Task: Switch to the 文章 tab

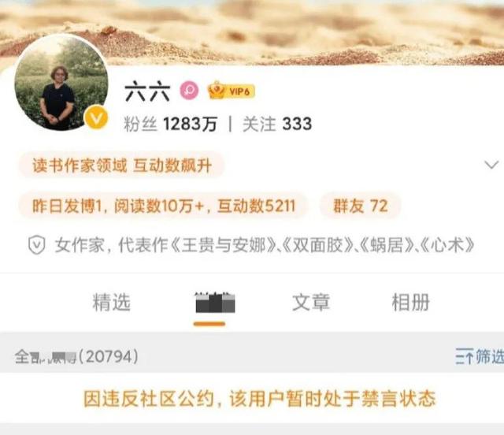Action: (311, 303)
